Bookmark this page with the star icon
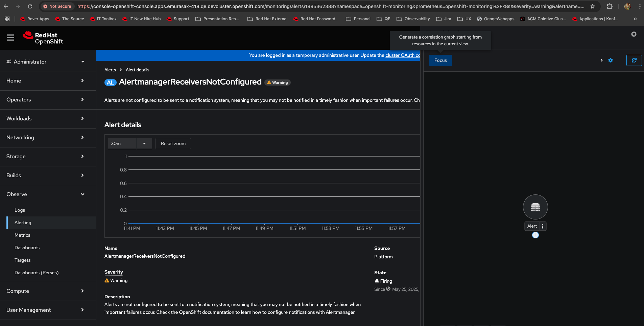Viewport: 644px width, 326px height. tap(593, 6)
